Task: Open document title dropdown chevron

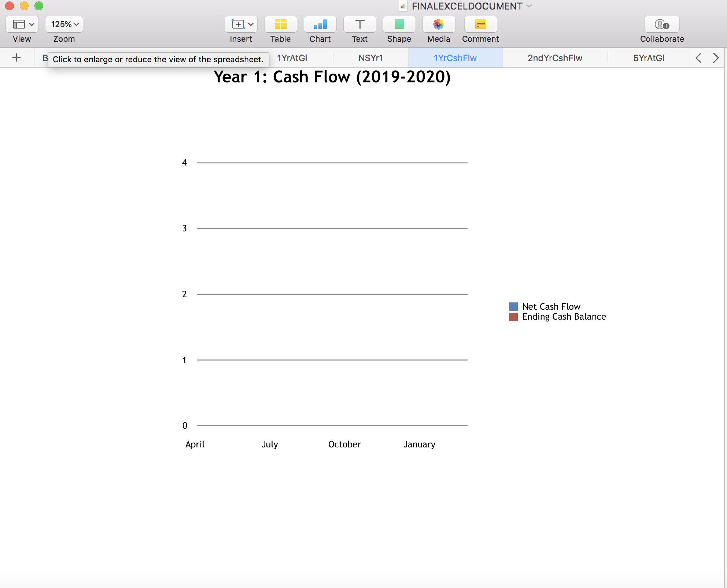Action: [x=529, y=6]
